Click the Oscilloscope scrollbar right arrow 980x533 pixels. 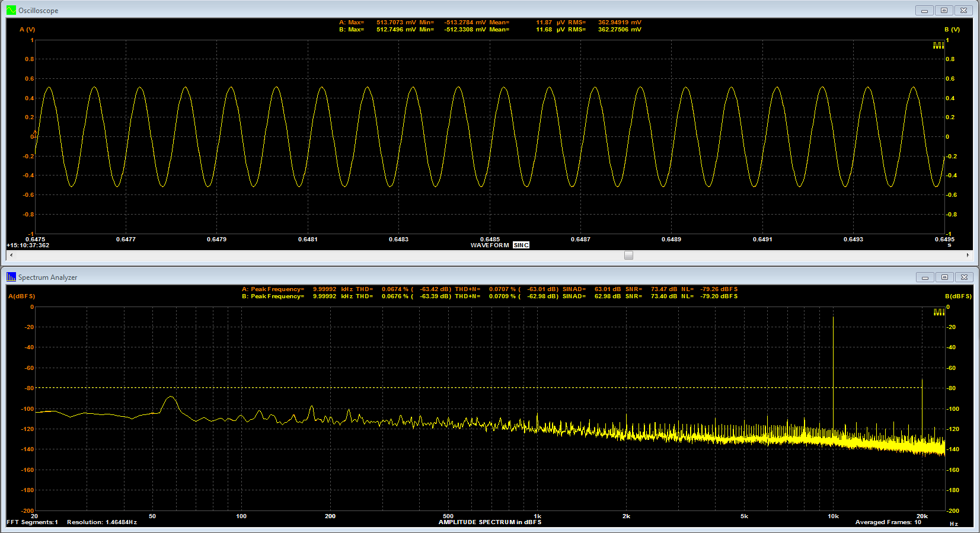pyautogui.click(x=968, y=255)
